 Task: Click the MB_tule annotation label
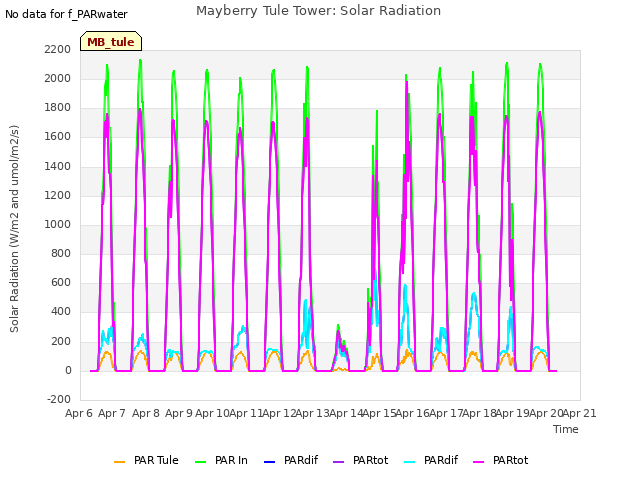(x=111, y=42)
